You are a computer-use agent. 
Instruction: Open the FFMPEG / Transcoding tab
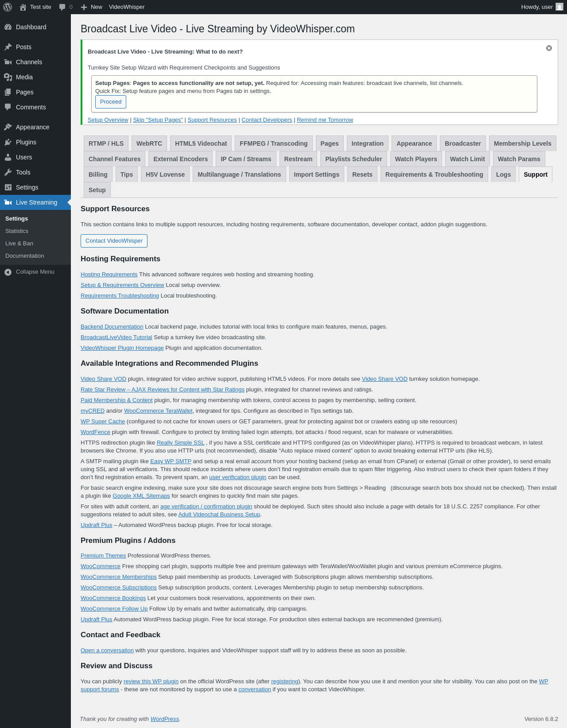[273, 143]
